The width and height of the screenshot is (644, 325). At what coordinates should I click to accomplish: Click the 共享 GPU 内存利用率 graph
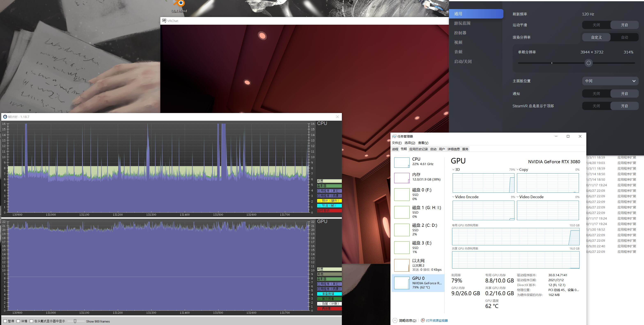click(x=515, y=260)
